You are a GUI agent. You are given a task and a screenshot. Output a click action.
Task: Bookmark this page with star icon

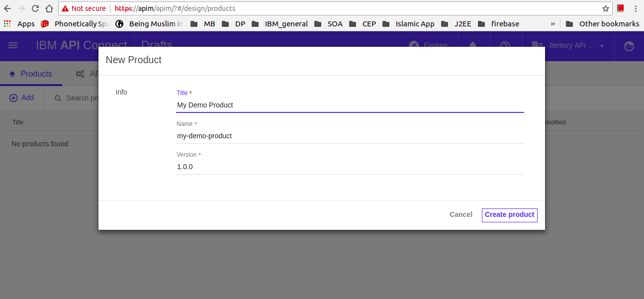[x=605, y=8]
